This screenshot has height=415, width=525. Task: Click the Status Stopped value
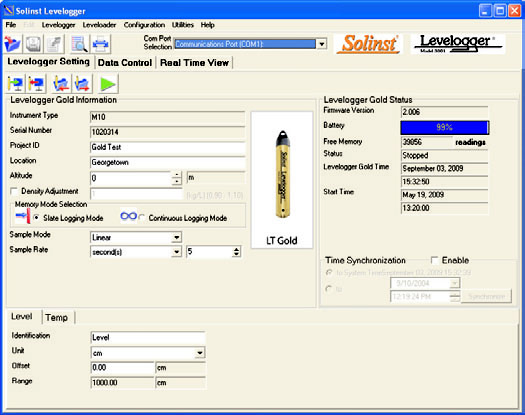444,155
